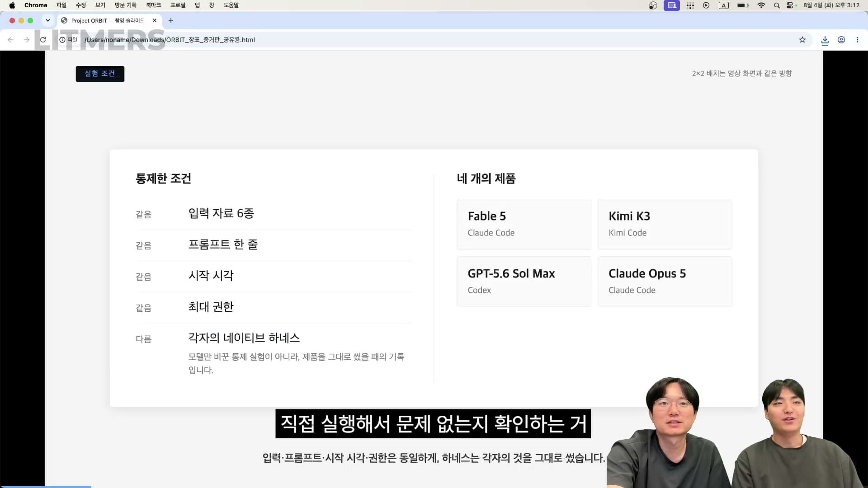Viewport: 868px width, 488px height.
Task: Click the Kimi Code subtitle text
Action: [627, 233]
